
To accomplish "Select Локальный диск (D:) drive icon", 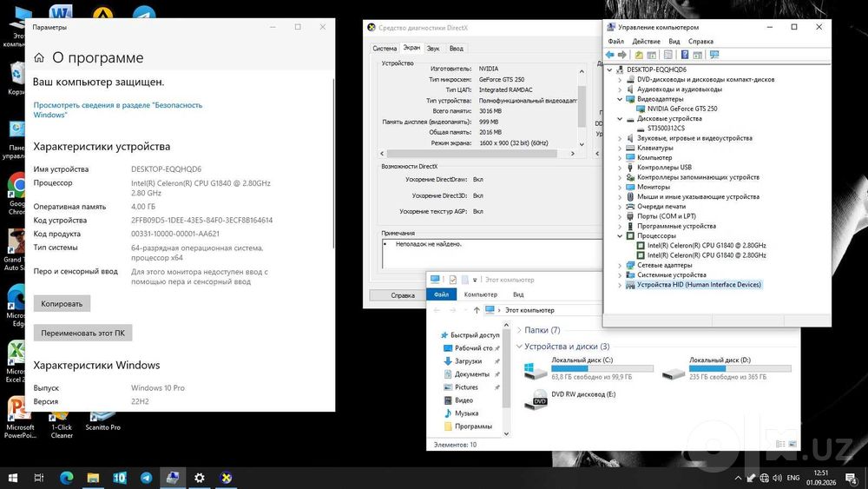I will [x=674, y=373].
